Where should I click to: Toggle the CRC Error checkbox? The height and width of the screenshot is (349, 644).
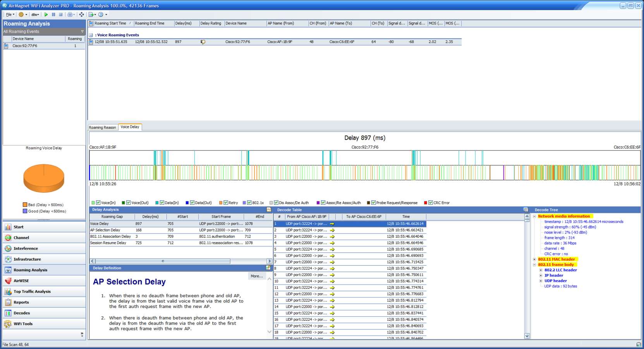(431, 202)
